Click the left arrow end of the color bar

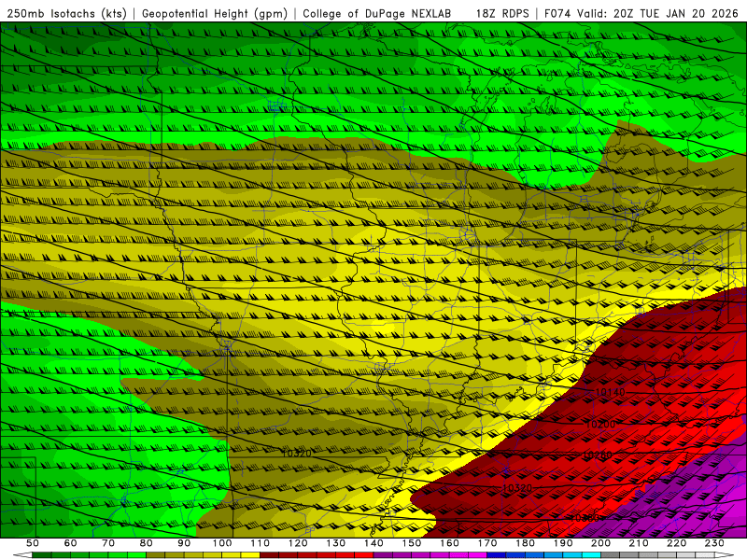(22, 555)
